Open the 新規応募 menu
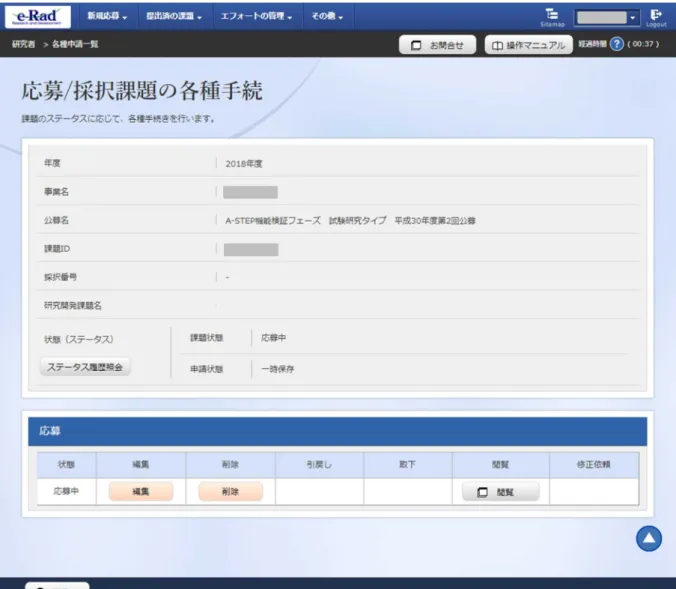The height and width of the screenshot is (589, 676). [107, 16]
